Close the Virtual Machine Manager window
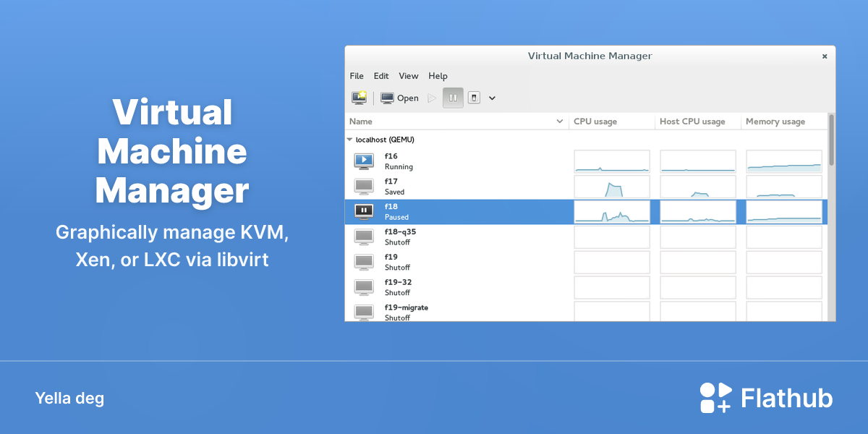 point(825,56)
